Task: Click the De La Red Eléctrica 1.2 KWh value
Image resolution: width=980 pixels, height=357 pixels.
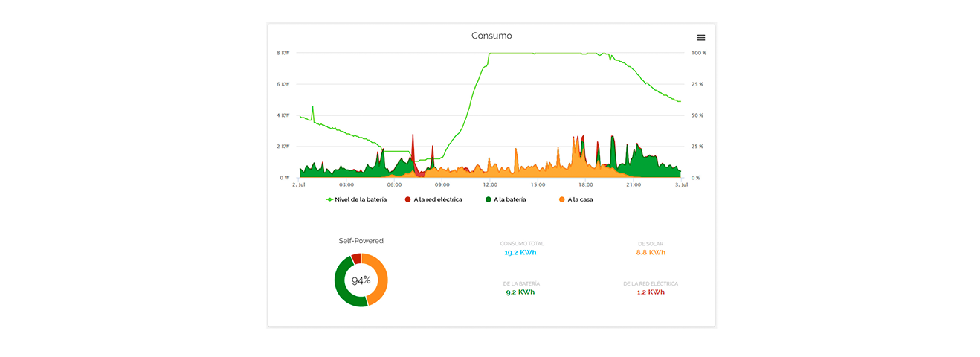Action: point(651,292)
